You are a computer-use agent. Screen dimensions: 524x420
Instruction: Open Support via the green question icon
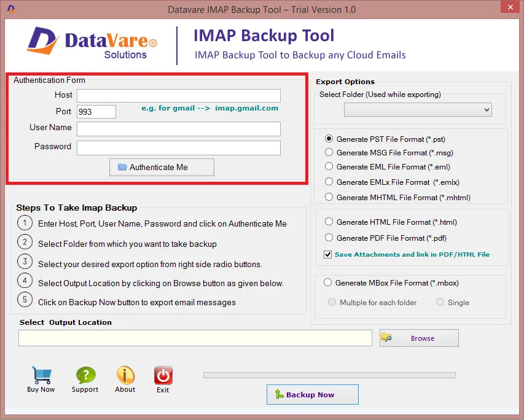point(85,375)
